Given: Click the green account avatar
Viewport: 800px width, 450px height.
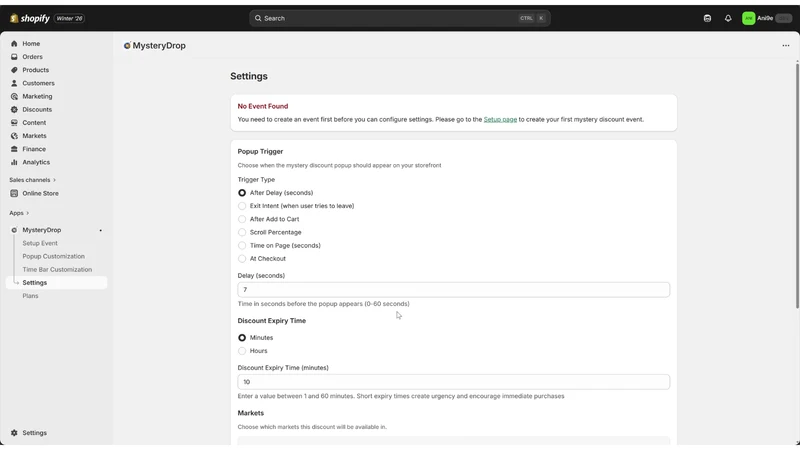Looking at the screenshot, I should point(748,18).
